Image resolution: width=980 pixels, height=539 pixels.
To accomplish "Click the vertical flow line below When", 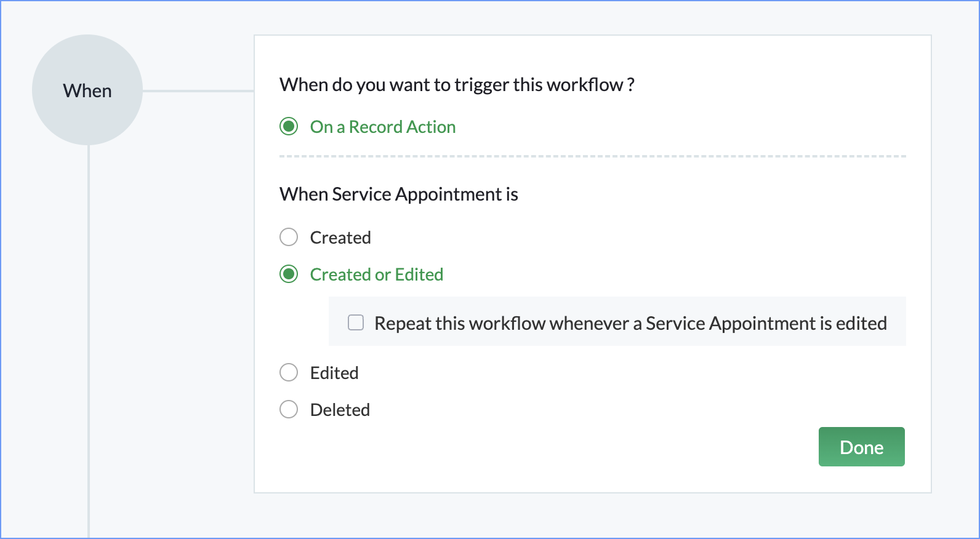I will (89, 338).
